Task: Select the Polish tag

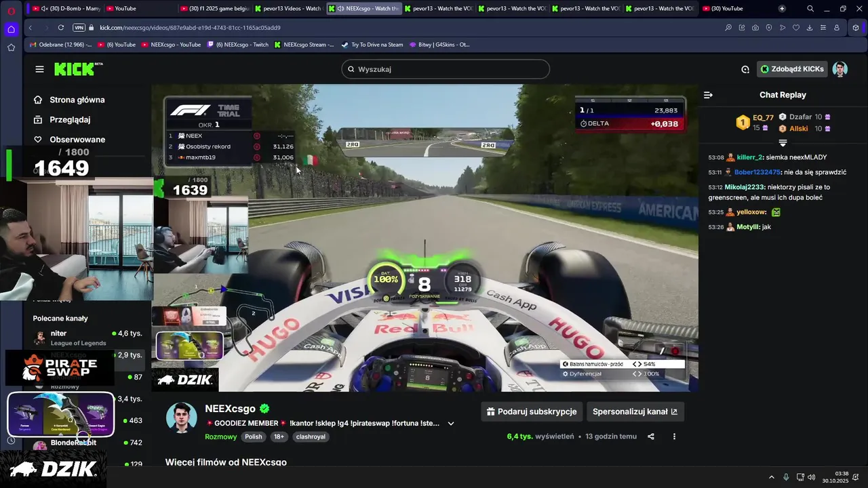Action: point(254,437)
